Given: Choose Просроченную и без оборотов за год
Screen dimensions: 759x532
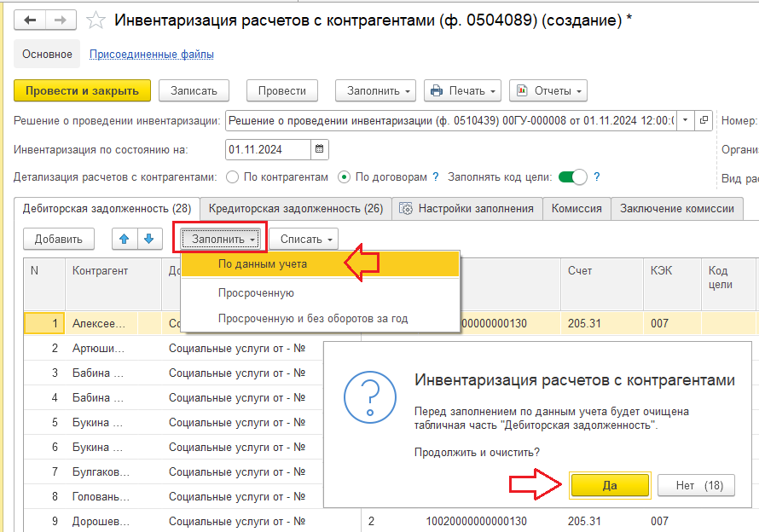Looking at the screenshot, I should pyautogui.click(x=320, y=319).
